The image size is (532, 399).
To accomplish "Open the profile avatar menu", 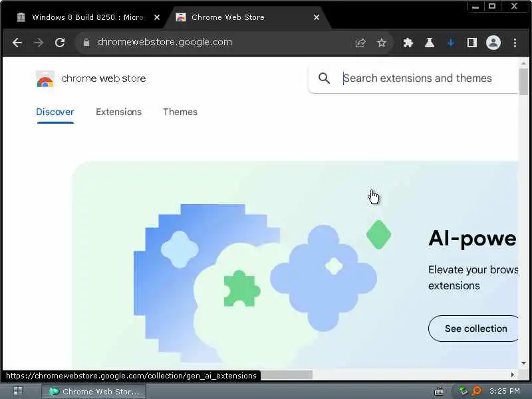I will 493,43.
